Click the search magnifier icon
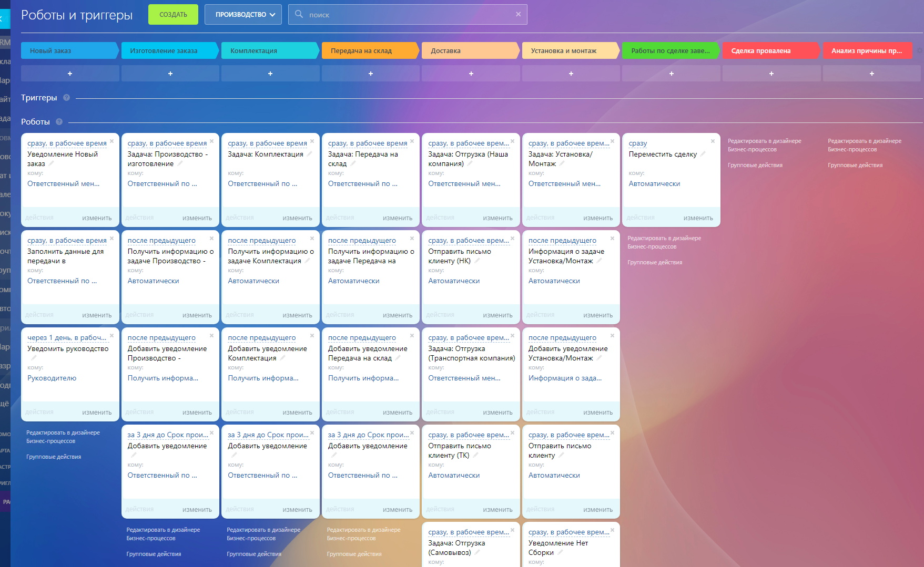Screen dimensions: 924x567 point(299,14)
